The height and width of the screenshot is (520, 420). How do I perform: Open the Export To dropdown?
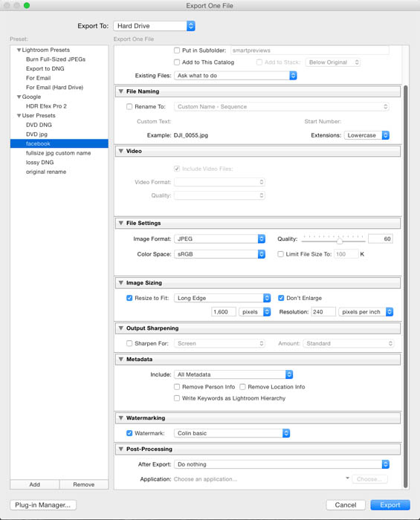pos(155,26)
